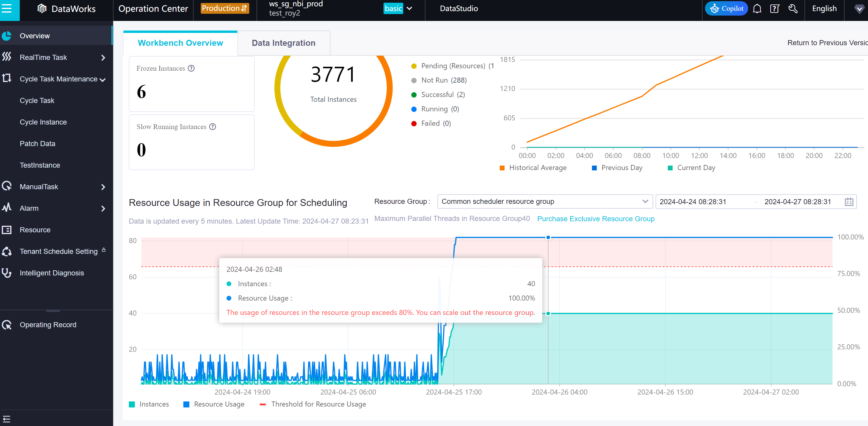Click the resource usage data point marker
This screenshot has height=426, width=868.
(x=548, y=237)
